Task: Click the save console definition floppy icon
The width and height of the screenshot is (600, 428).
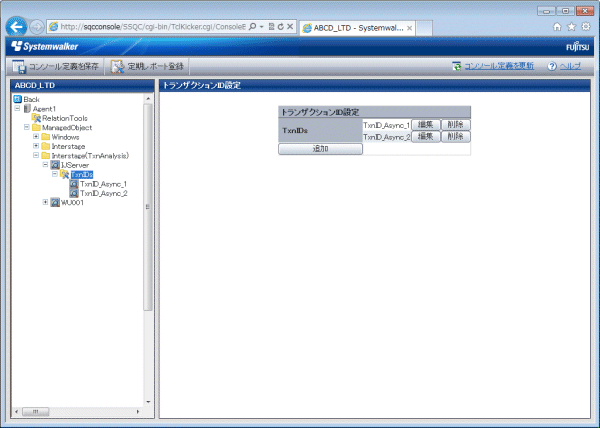Action: tap(19, 67)
